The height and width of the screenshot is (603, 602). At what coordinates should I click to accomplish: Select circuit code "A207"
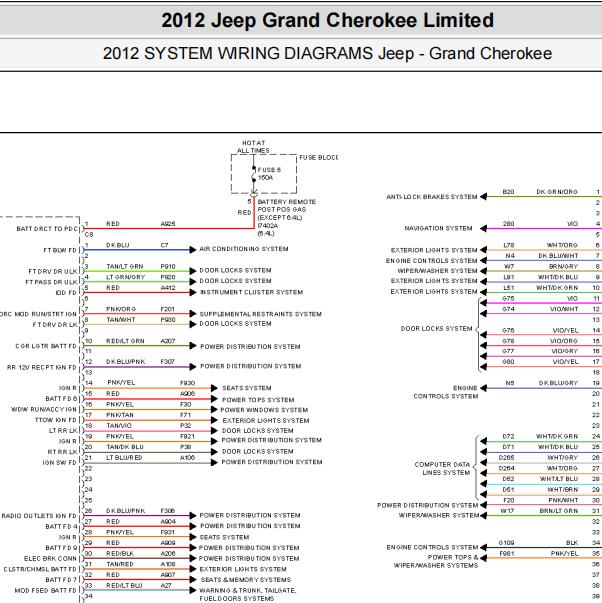pyautogui.click(x=168, y=341)
